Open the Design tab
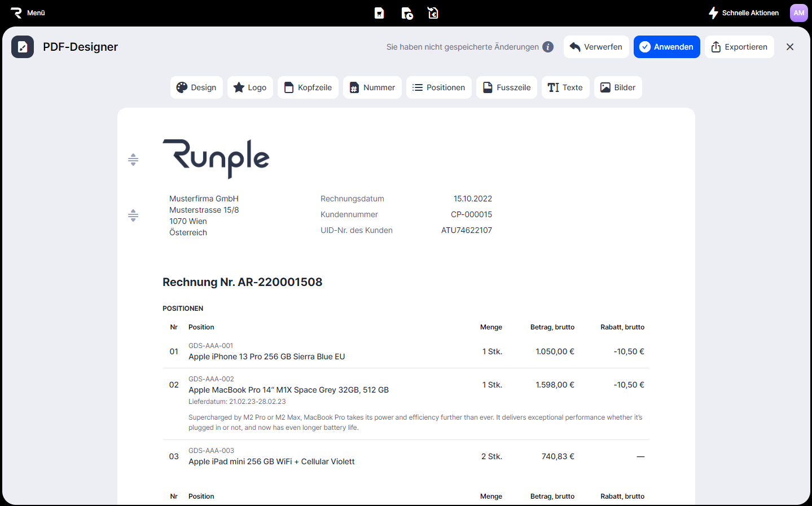The image size is (812, 506). [196, 87]
